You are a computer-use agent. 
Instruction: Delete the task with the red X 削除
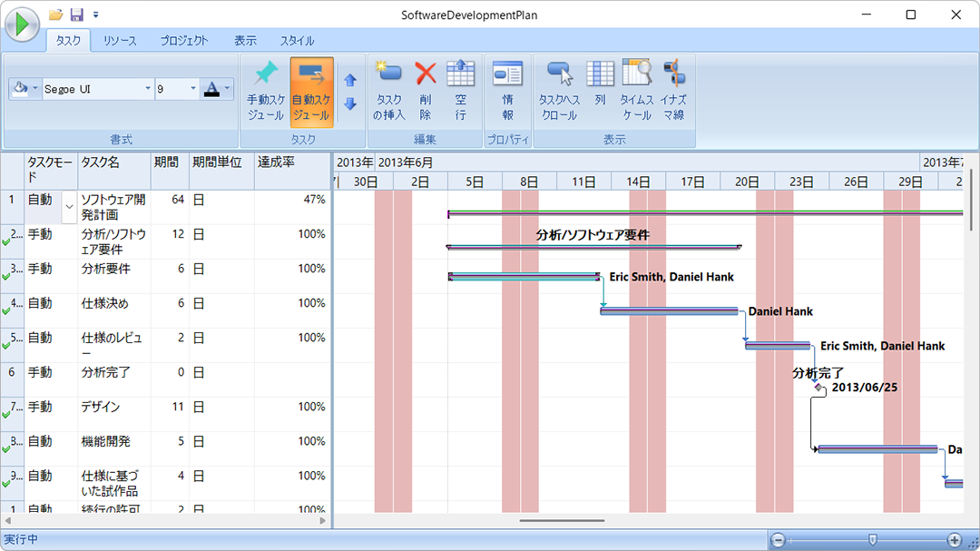tap(426, 92)
